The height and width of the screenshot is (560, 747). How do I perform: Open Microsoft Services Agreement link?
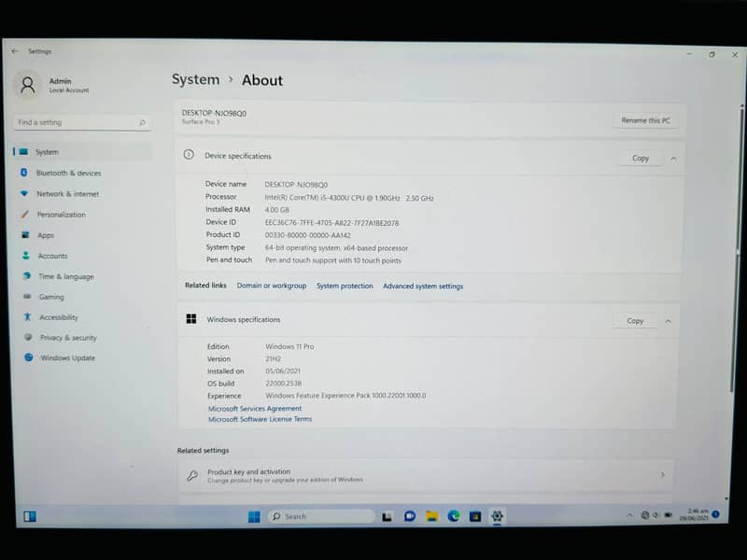(255, 409)
